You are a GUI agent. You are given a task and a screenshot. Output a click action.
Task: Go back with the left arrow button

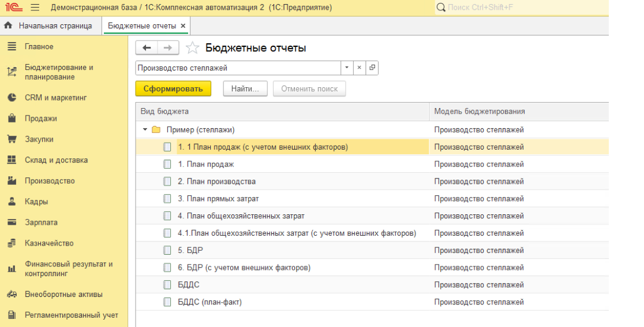point(147,48)
